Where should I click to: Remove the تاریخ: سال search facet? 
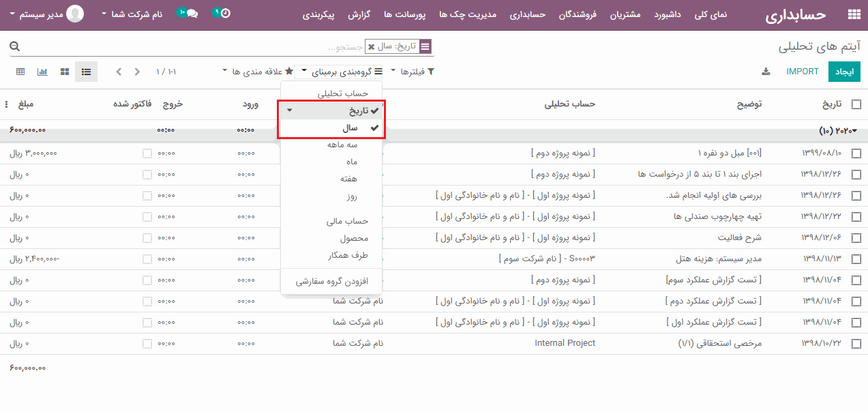point(371,46)
